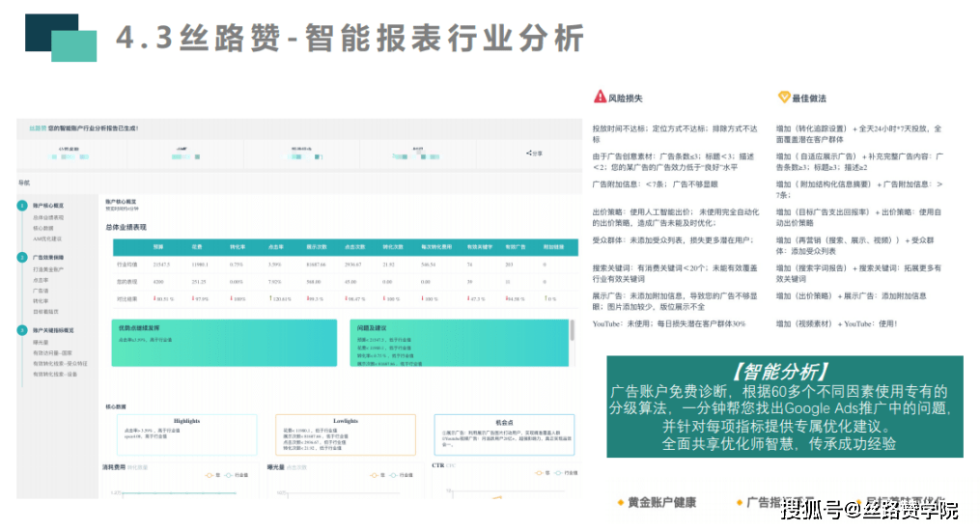
Task: Click the red warning icon beside 风险损失
Action: 599,98
